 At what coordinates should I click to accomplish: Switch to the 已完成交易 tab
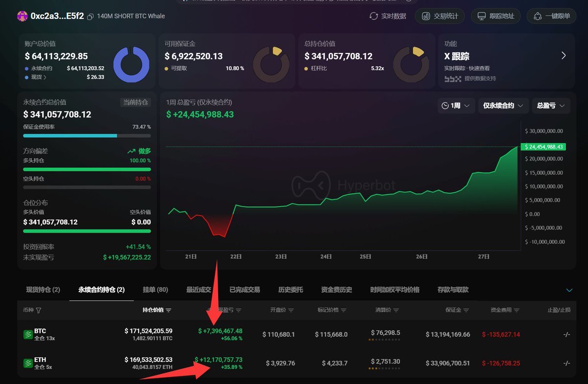tap(245, 290)
